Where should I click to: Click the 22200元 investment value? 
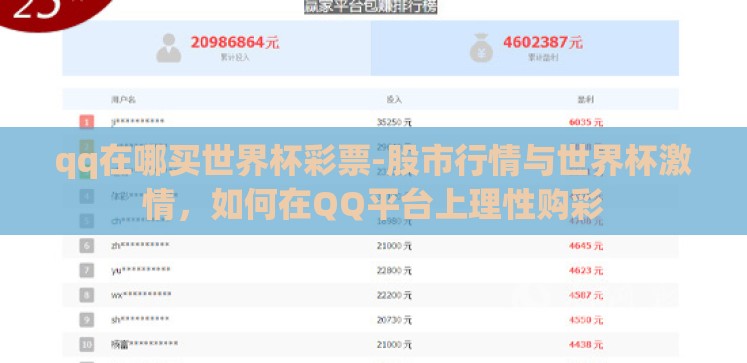[394, 295]
